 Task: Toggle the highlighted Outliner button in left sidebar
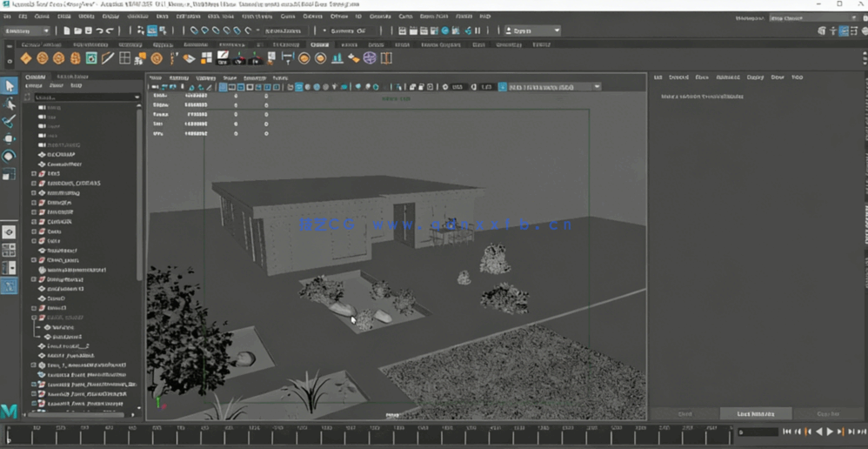9,285
